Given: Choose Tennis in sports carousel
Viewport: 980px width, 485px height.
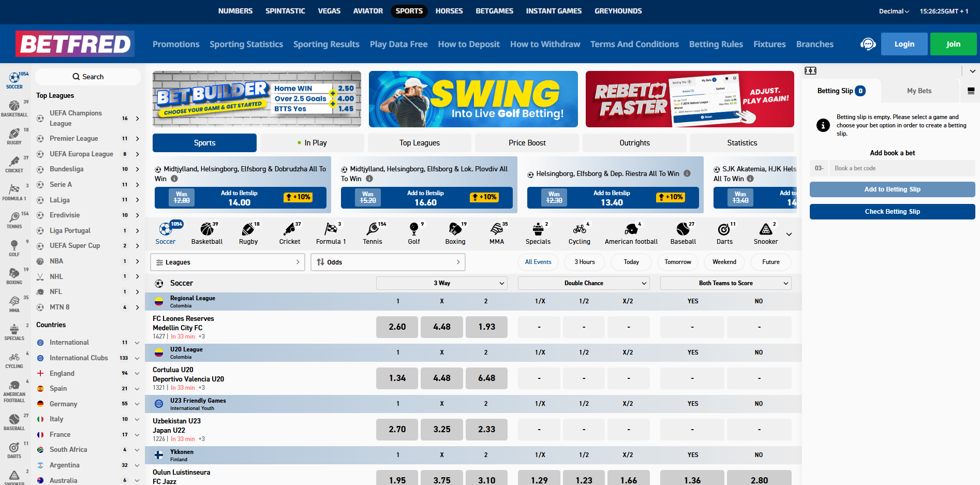Looking at the screenshot, I should [373, 233].
